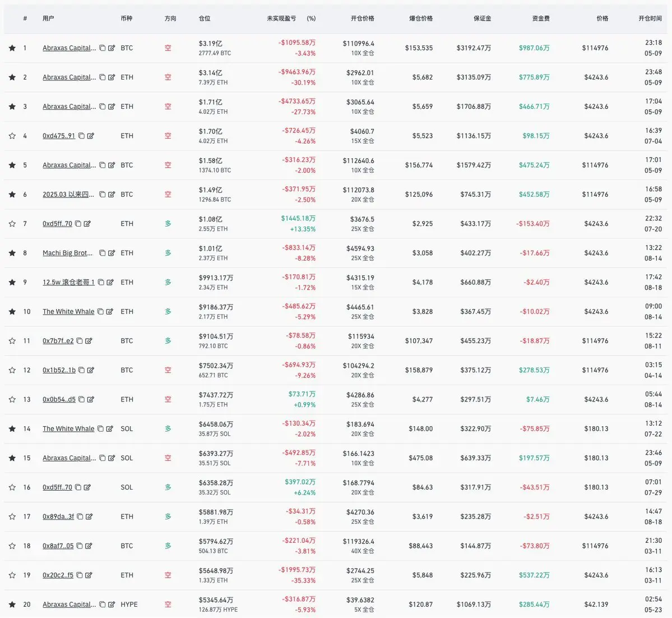Copy icon for row 14 The White Whale

(100, 429)
